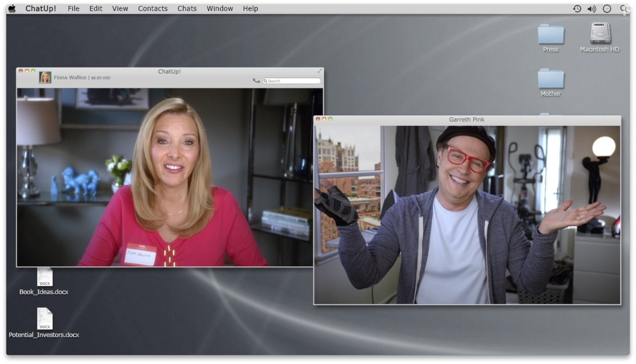Click inside the Search field
The height and width of the screenshot is (364, 636).
tap(291, 80)
